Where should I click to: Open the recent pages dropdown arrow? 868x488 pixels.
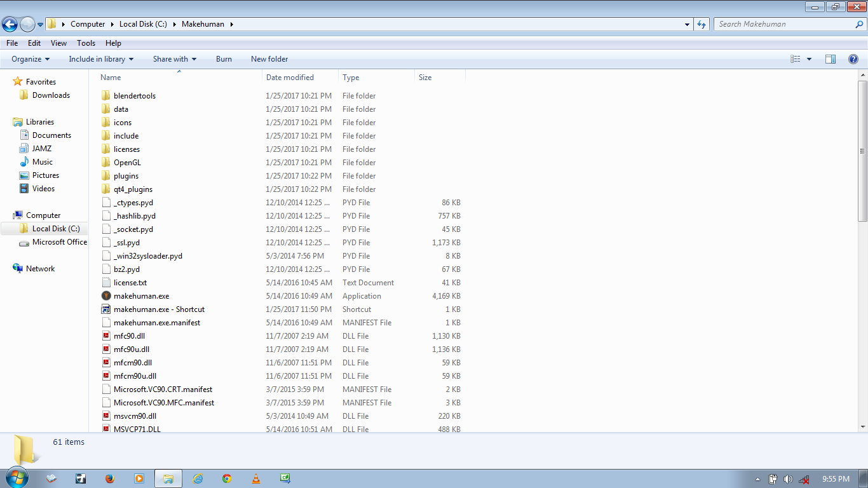[x=40, y=25]
